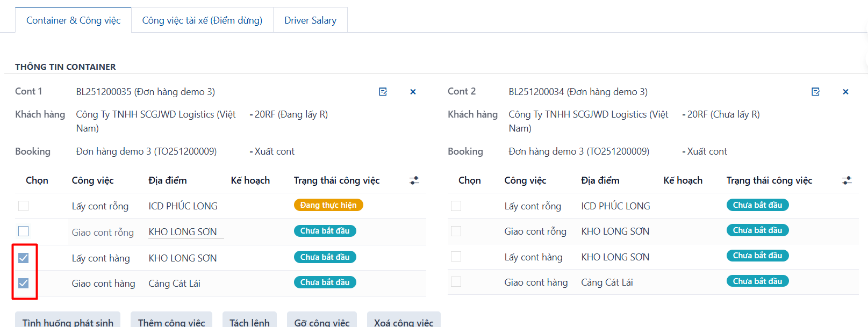The width and height of the screenshot is (868, 327).
Task: Open column settings icon in Cont 1 table
Action: click(x=414, y=180)
